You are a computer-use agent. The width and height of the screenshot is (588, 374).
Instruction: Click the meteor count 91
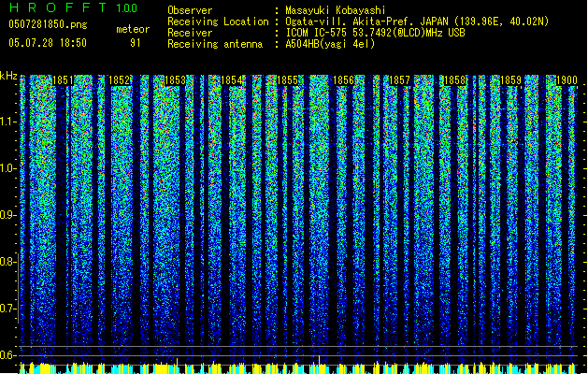point(136,43)
